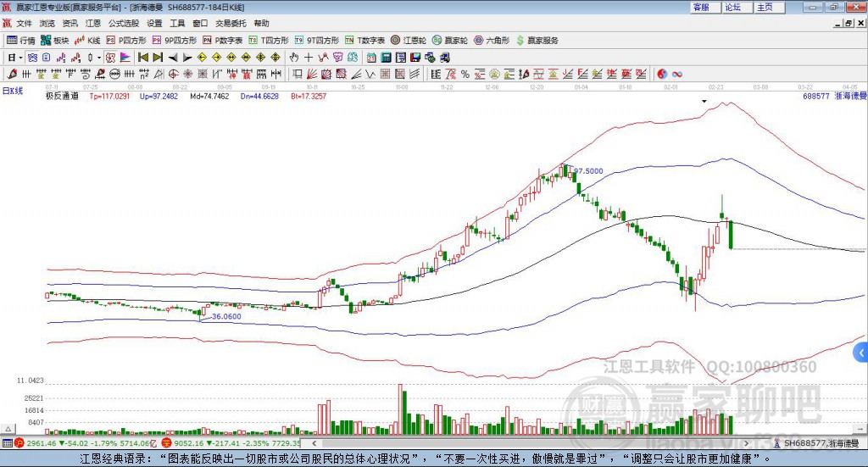The image size is (868, 467).
Task: Click the 论坛 forum button
Action: pos(737,7)
